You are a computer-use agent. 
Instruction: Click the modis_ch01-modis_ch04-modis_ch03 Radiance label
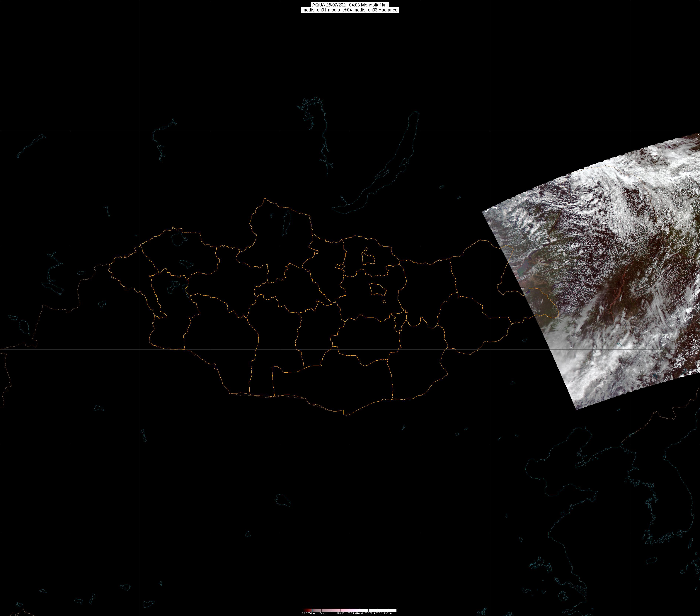pos(350,10)
